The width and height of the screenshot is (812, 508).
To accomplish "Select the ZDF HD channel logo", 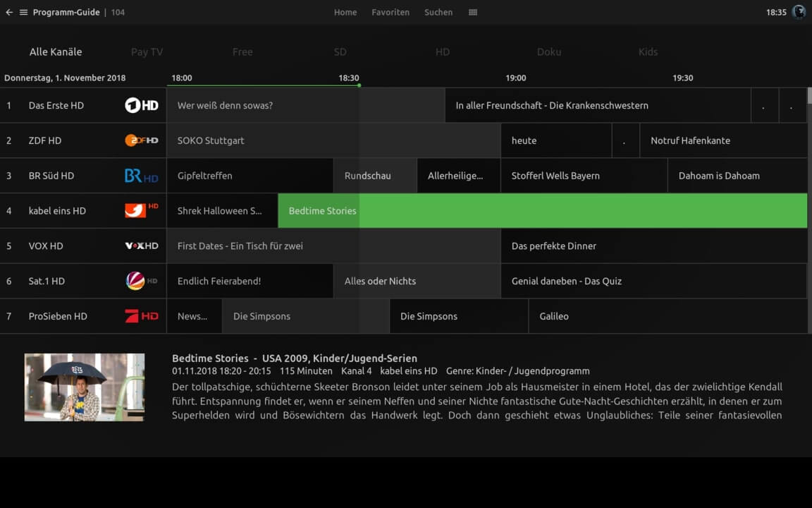I will (x=142, y=140).
